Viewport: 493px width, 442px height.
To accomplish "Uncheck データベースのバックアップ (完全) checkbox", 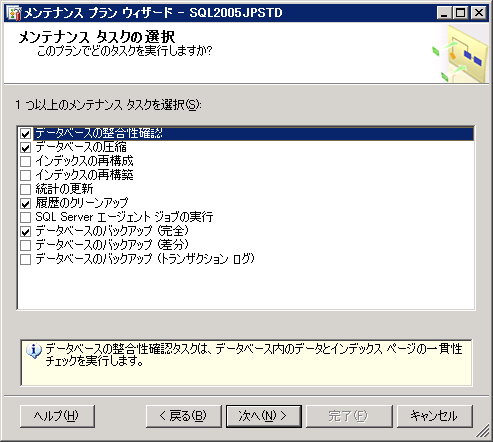I will 26,231.
